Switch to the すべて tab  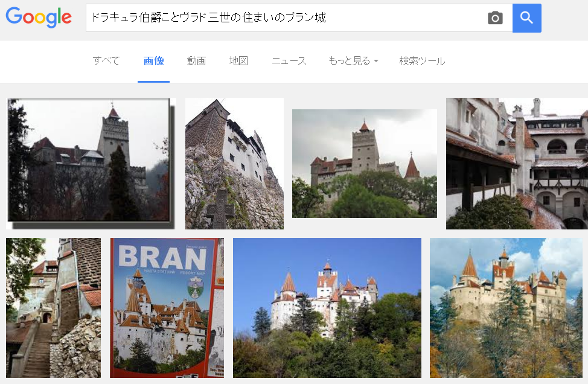coord(106,61)
